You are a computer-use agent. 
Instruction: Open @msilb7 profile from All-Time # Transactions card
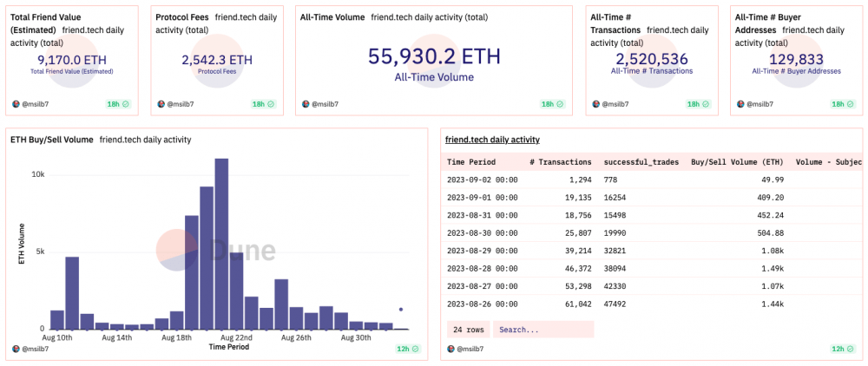click(x=615, y=104)
